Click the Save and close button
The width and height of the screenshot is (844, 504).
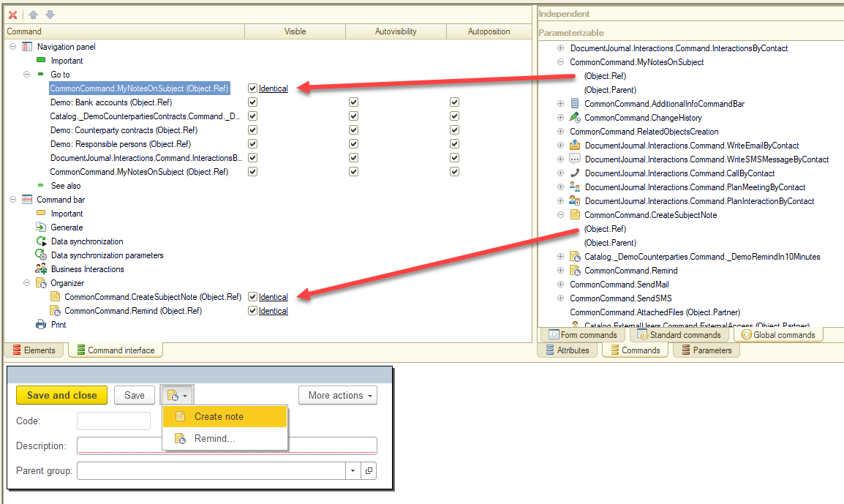pos(61,395)
